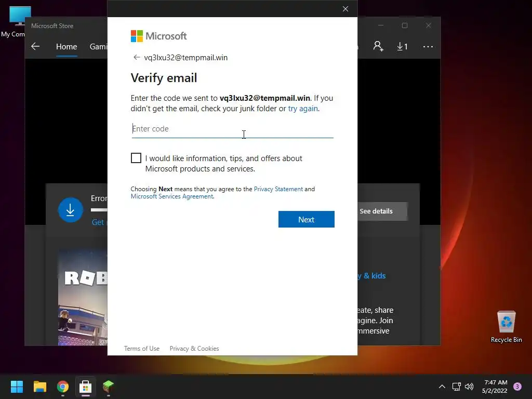Click the blue download circle icon

pos(70,210)
